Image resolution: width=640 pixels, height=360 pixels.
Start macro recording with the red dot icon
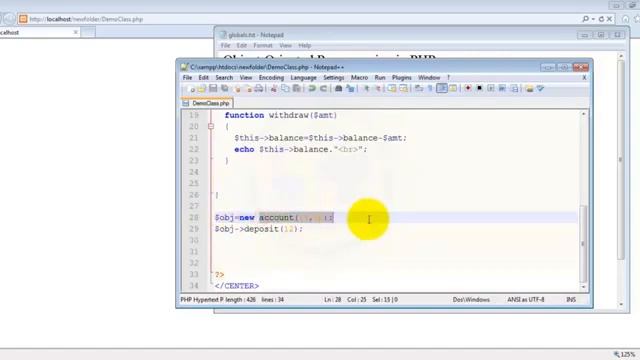(x=468, y=89)
